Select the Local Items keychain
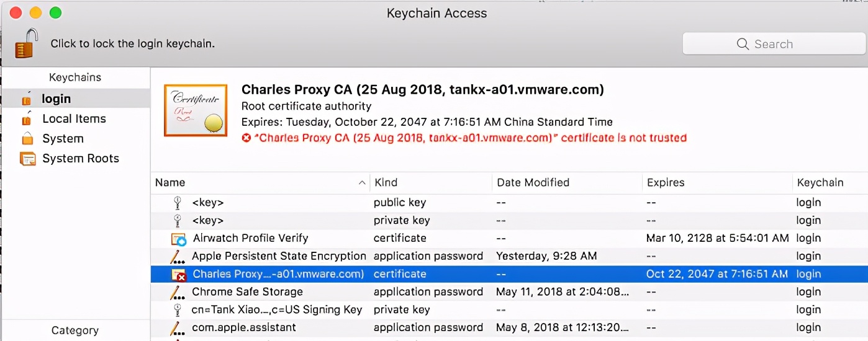Image resolution: width=868 pixels, height=341 pixels. (x=74, y=119)
